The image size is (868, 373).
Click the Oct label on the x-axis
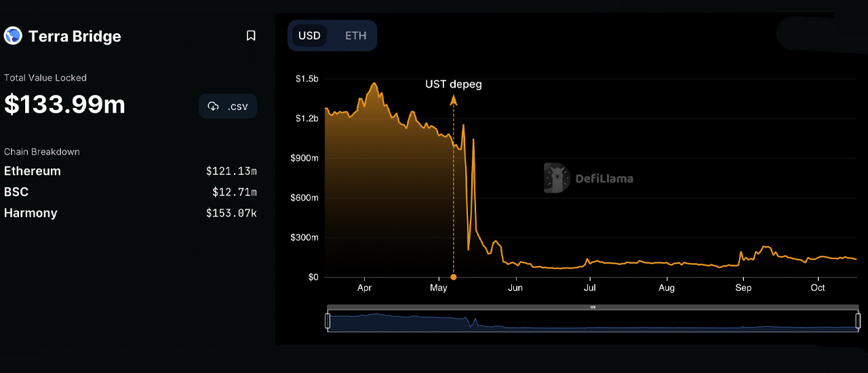click(818, 288)
